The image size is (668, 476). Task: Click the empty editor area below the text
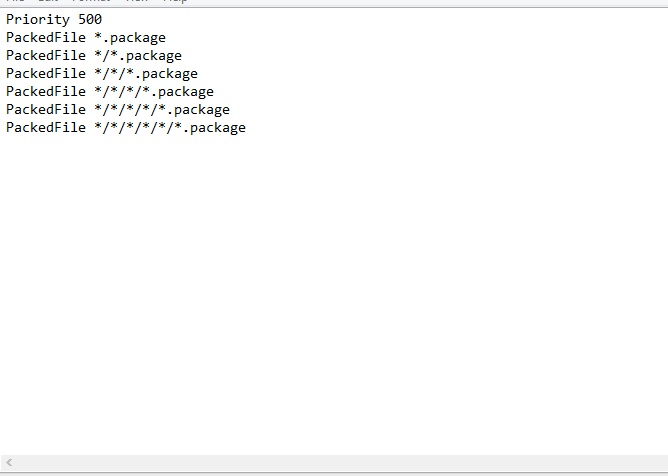334,294
